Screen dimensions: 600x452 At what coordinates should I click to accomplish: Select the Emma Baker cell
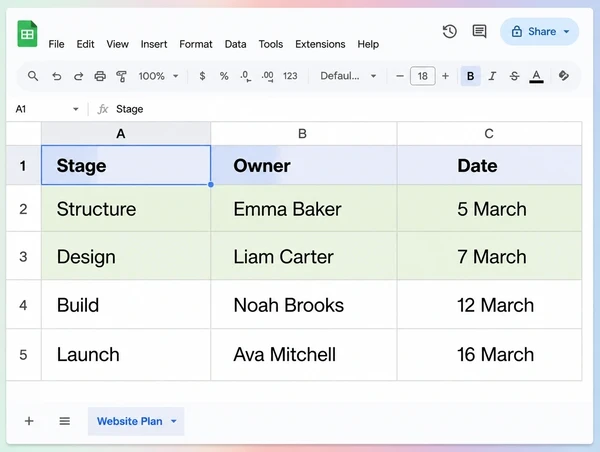click(304, 209)
